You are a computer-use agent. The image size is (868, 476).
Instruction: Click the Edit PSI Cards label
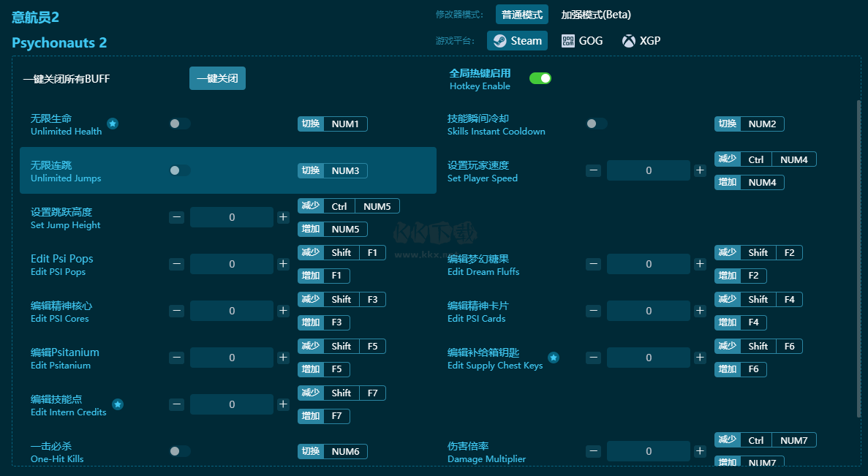[477, 319]
